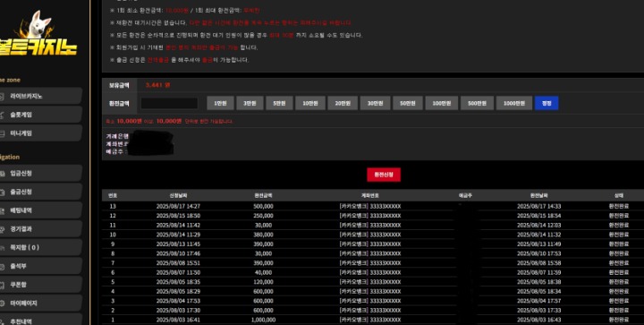Open the 출석부 attendance page
This screenshot has height=325, width=644.
tap(40, 266)
